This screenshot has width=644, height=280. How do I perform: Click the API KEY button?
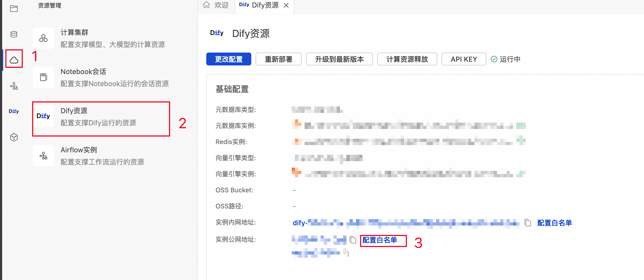464,59
